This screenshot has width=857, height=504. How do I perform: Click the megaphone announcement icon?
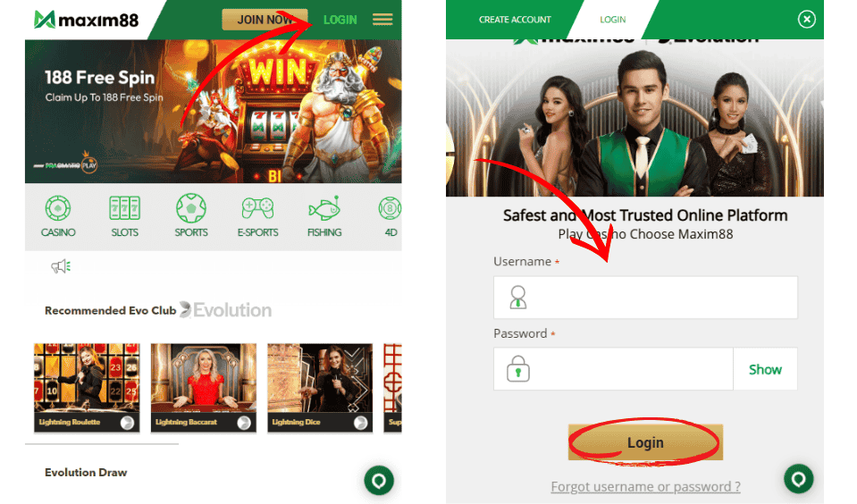pos(61,266)
